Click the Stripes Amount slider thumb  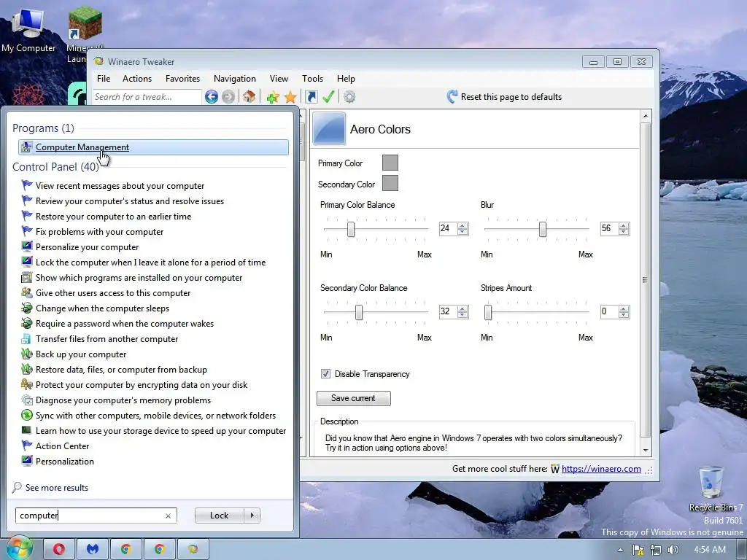click(488, 312)
